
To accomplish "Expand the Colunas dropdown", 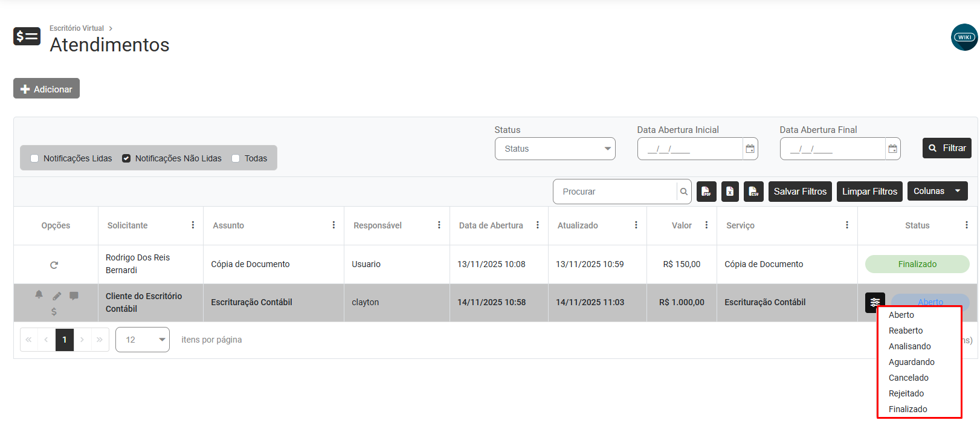I will click(936, 191).
